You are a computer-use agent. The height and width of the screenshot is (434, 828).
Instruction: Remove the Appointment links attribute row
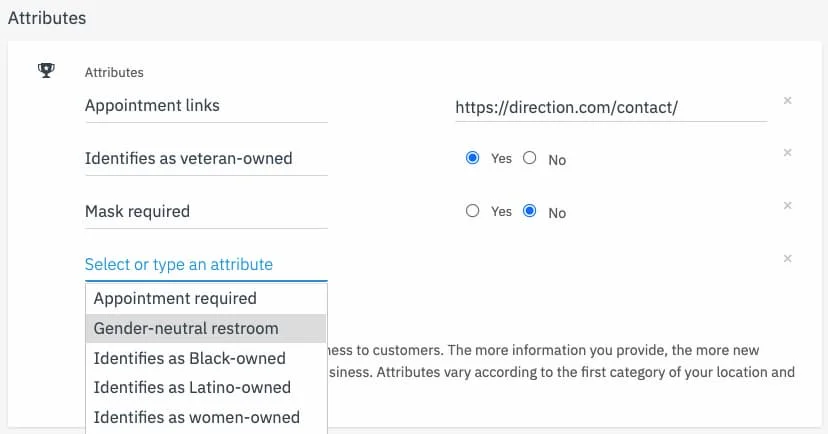click(787, 101)
